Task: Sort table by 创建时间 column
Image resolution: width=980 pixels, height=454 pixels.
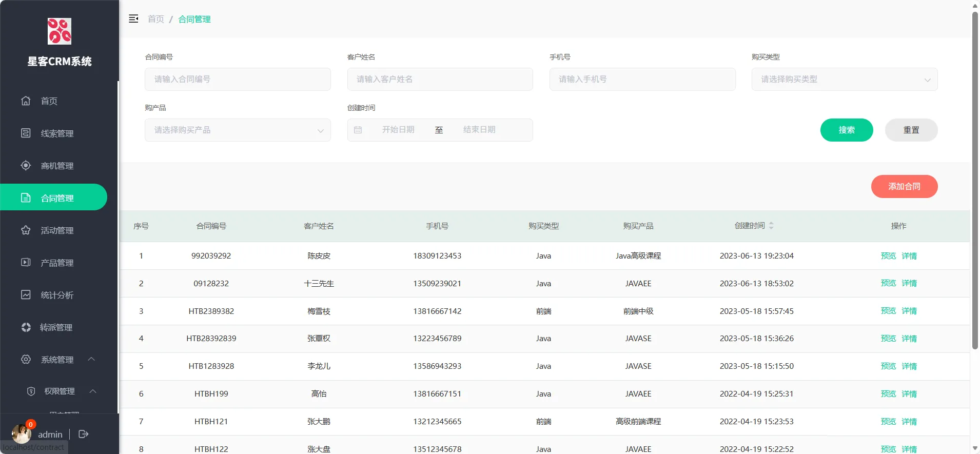Action: [x=771, y=226]
